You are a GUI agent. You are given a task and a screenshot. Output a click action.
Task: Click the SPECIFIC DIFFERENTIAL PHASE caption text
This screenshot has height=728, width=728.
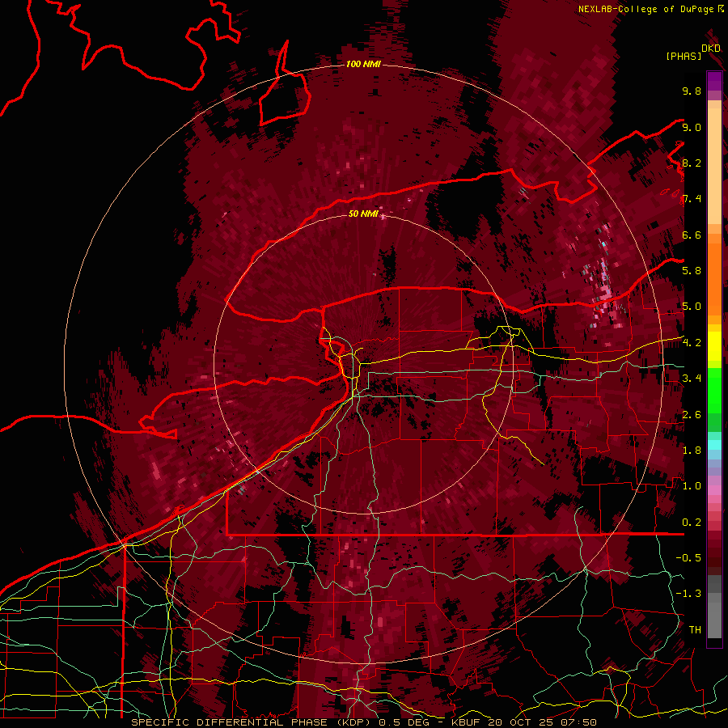(x=230, y=722)
